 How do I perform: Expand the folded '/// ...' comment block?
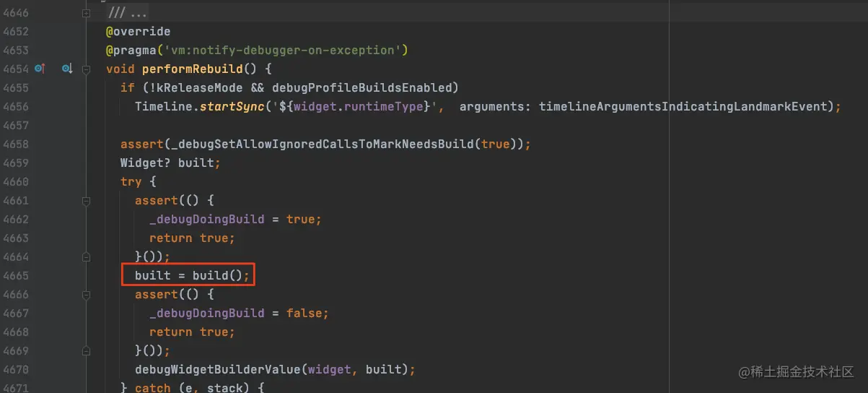click(x=87, y=13)
